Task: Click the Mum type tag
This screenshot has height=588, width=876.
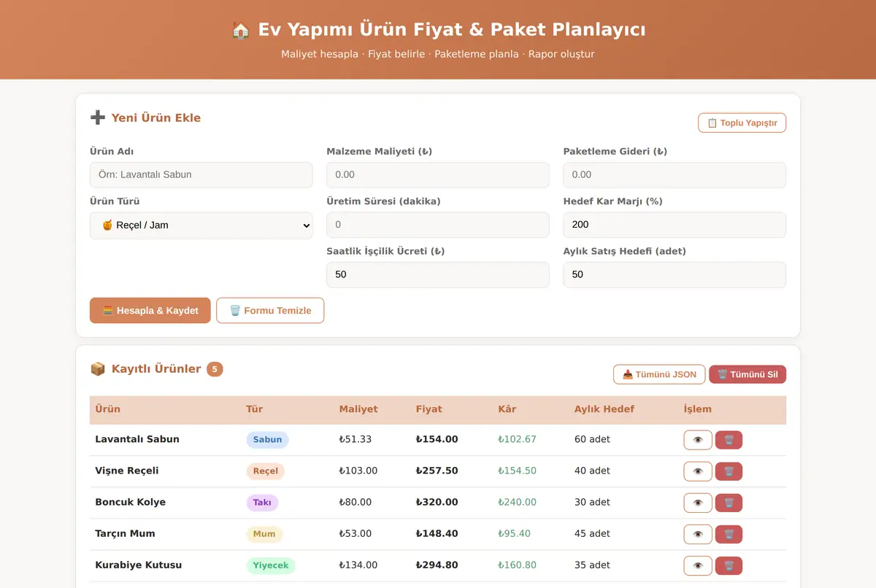Action: (264, 534)
